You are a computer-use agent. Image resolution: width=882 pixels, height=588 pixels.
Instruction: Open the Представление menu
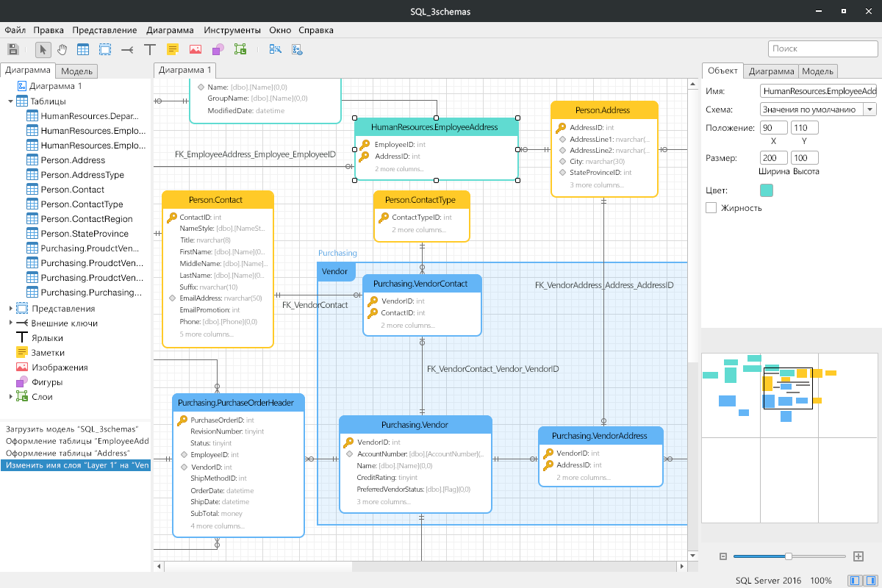point(104,30)
